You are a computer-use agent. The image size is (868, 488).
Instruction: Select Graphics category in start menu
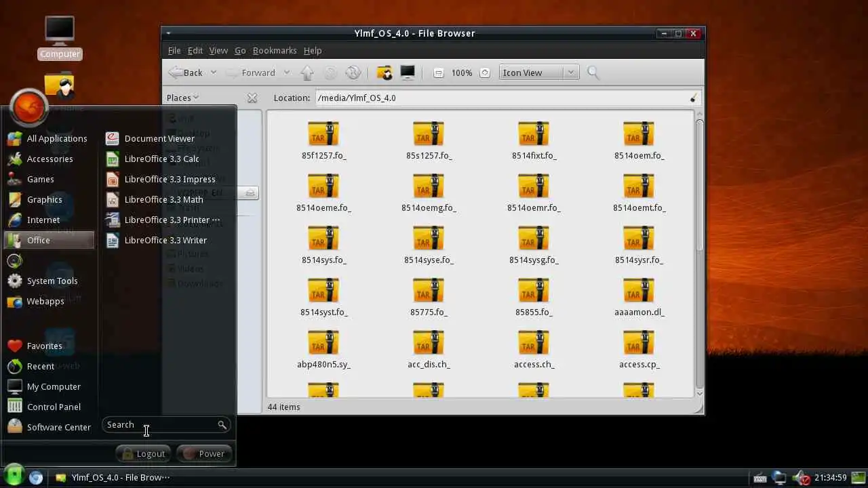coord(49,199)
